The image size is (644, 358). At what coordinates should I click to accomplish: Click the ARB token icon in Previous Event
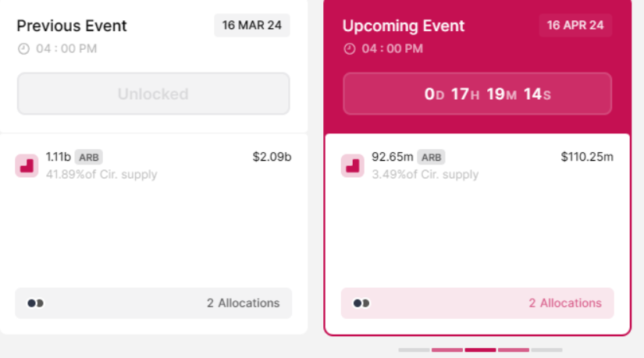coord(27,166)
